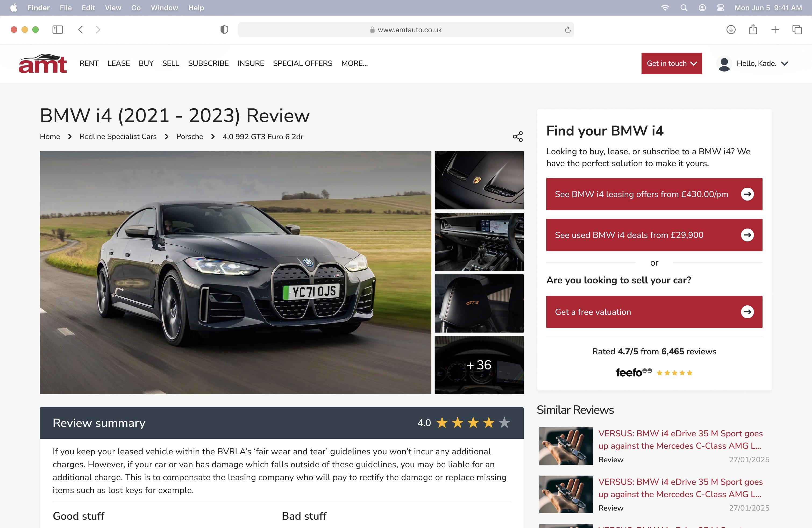Open the View menu

point(113,8)
